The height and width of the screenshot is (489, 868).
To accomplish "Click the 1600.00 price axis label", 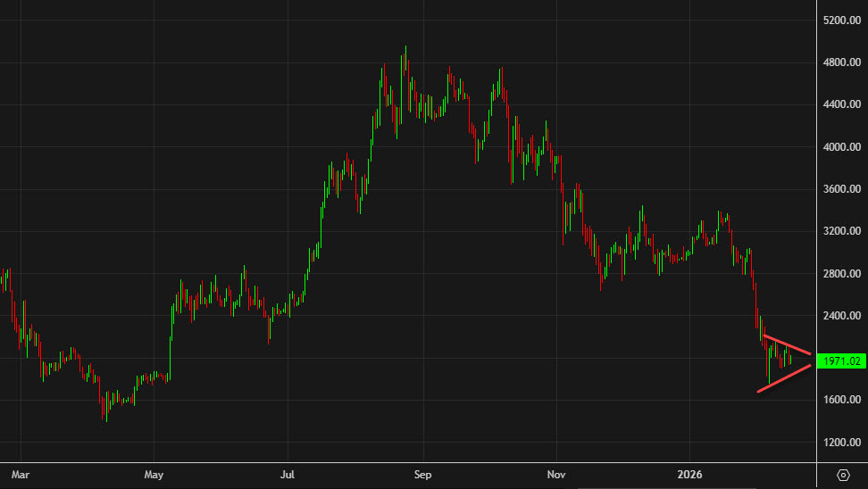I will click(842, 400).
